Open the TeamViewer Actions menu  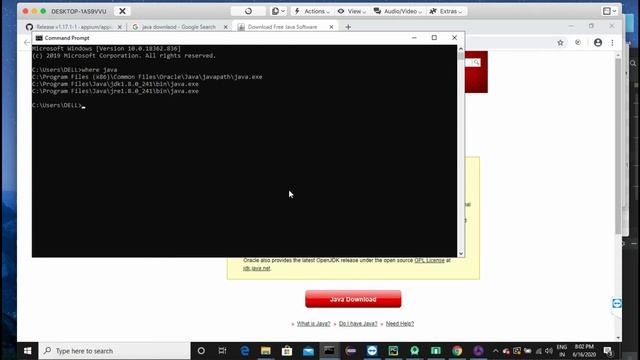click(311, 11)
